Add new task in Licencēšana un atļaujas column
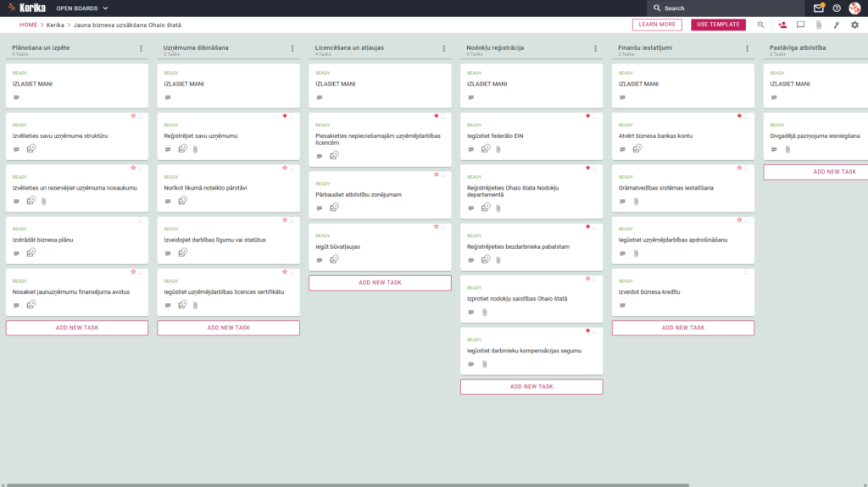Image resolution: width=868 pixels, height=487 pixels. tap(380, 283)
